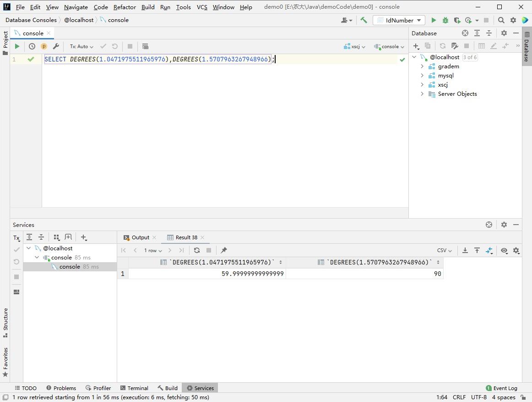Click the green Execute query button
The image size is (532, 402).
coord(17,46)
